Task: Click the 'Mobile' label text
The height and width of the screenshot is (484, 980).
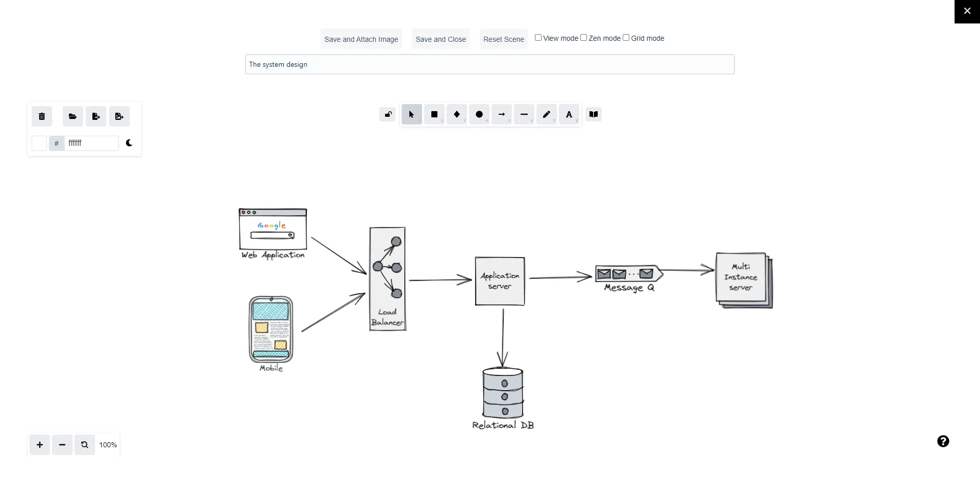Action: pyautogui.click(x=271, y=368)
